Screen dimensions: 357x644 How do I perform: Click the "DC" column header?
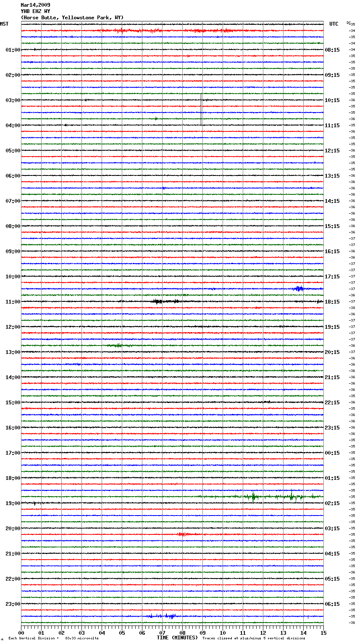349,23
